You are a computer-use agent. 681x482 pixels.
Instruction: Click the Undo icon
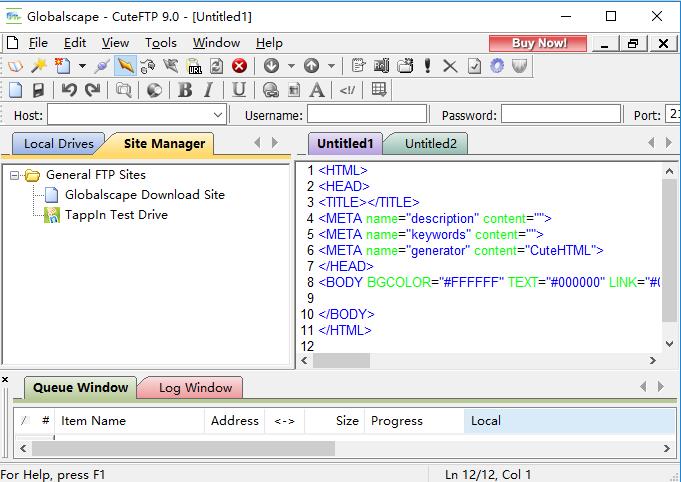pos(69,90)
